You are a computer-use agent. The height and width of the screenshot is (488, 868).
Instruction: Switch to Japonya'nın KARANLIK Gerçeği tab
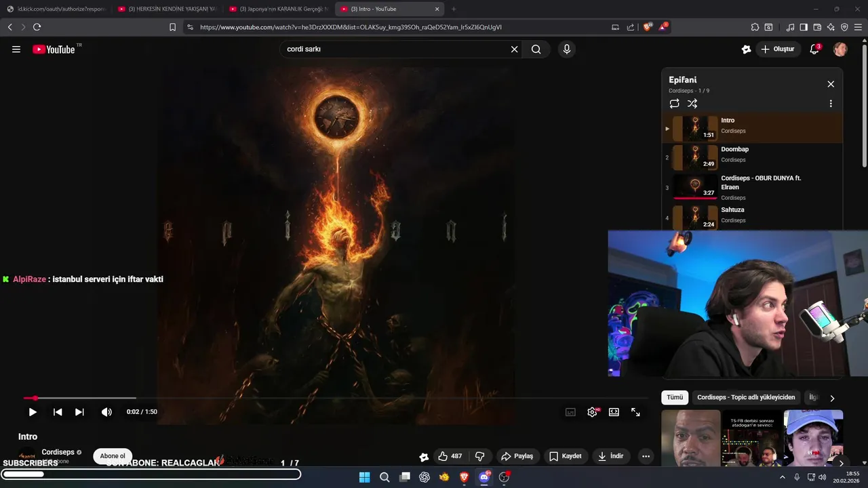(278, 9)
